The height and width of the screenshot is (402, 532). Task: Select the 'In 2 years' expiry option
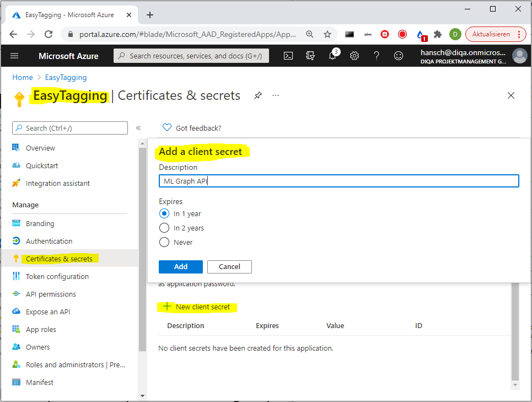pyautogui.click(x=164, y=228)
